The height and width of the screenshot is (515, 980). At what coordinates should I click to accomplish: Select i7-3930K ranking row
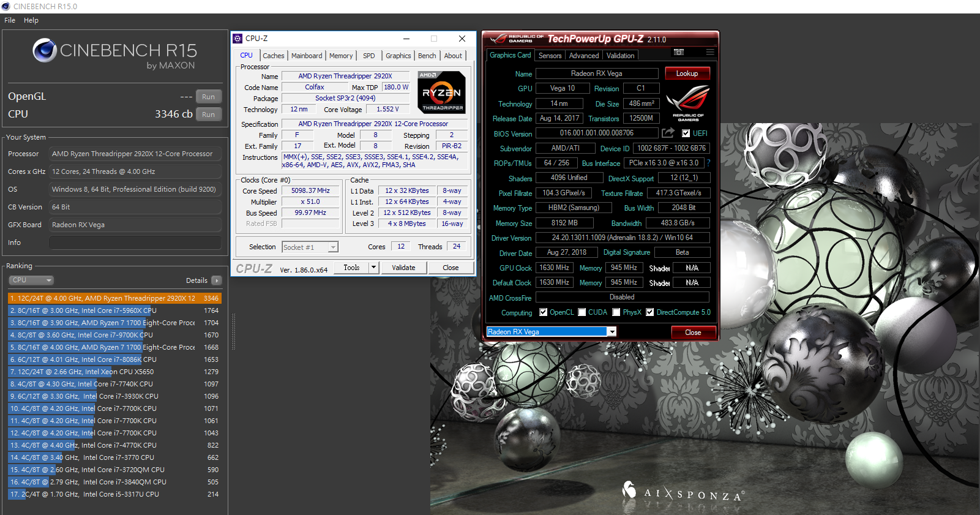114,396
